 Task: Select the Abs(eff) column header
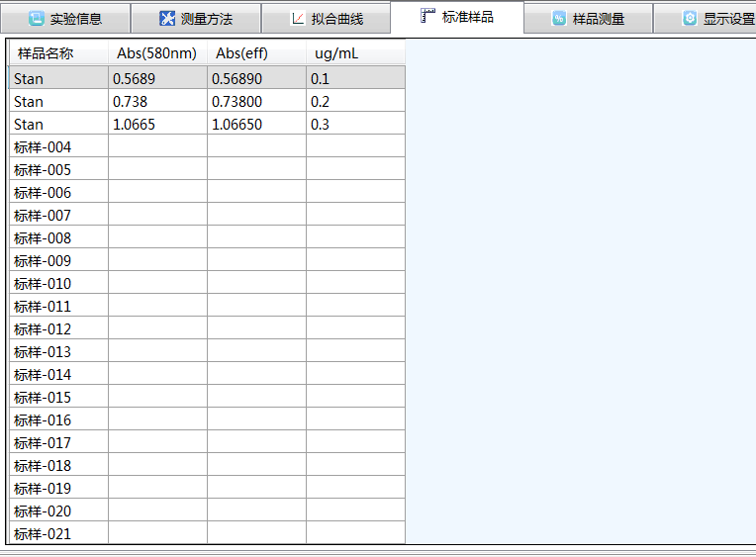242,52
